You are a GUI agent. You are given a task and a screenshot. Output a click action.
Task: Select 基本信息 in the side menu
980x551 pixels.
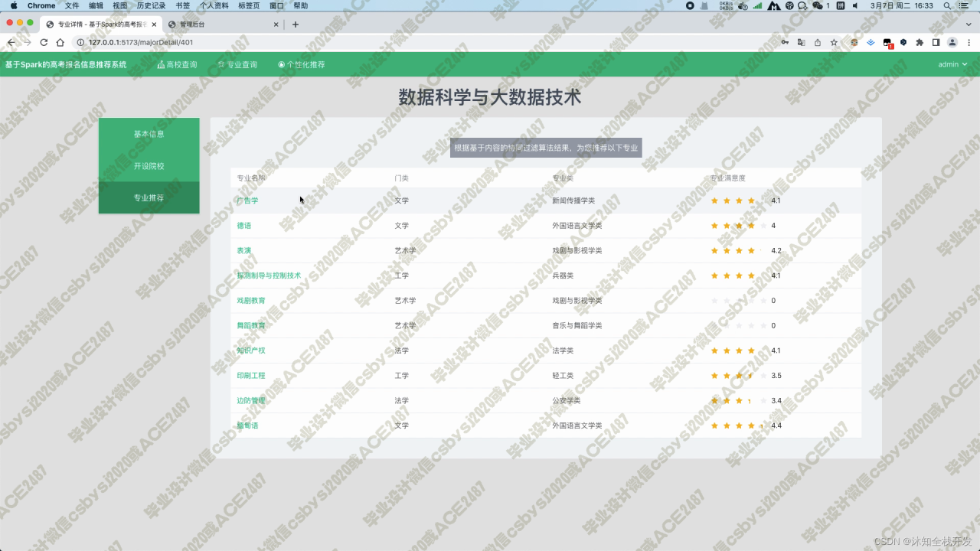coord(149,134)
